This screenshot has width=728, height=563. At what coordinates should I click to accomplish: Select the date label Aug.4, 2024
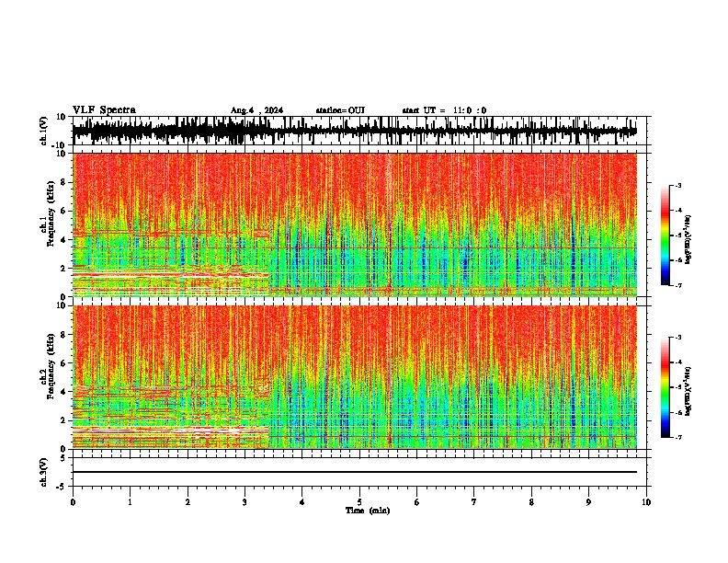256,110
